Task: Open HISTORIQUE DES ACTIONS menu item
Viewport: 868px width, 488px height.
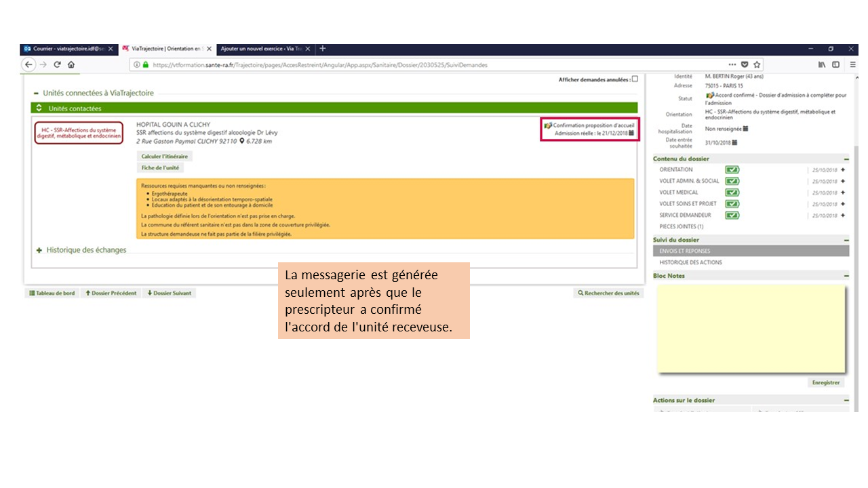Action: point(690,262)
